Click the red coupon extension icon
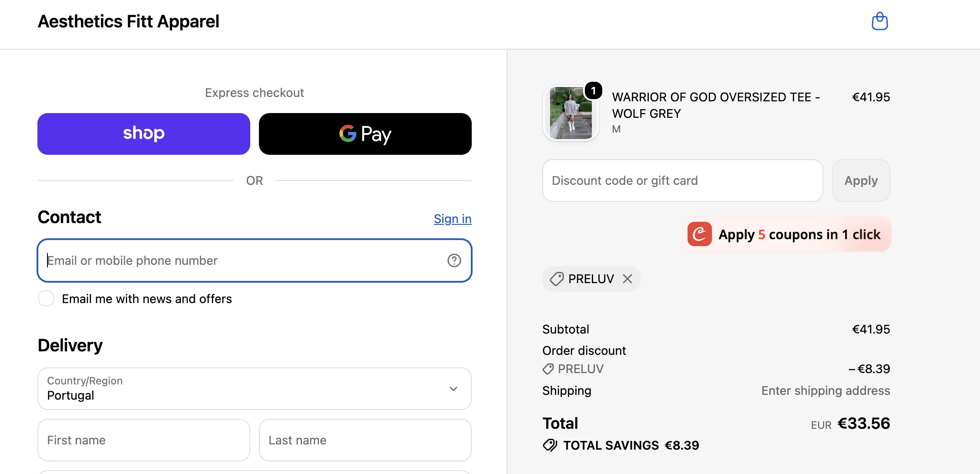Screen dimensions: 980x474 (x=699, y=234)
